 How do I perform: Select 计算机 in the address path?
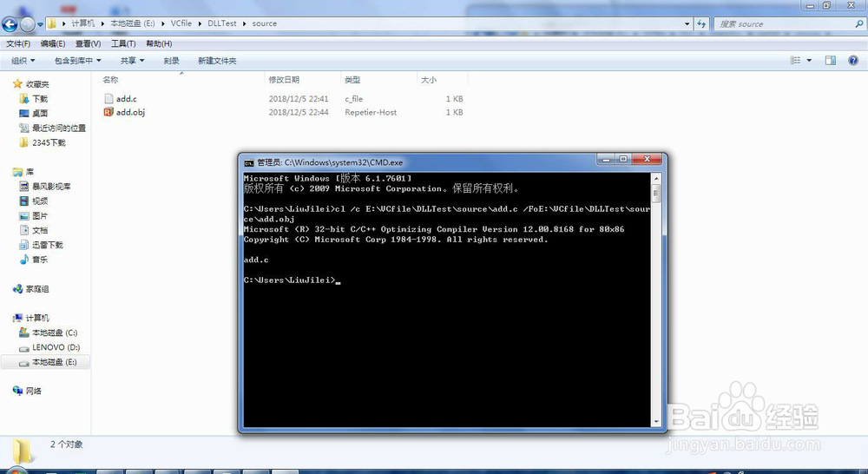[x=83, y=23]
